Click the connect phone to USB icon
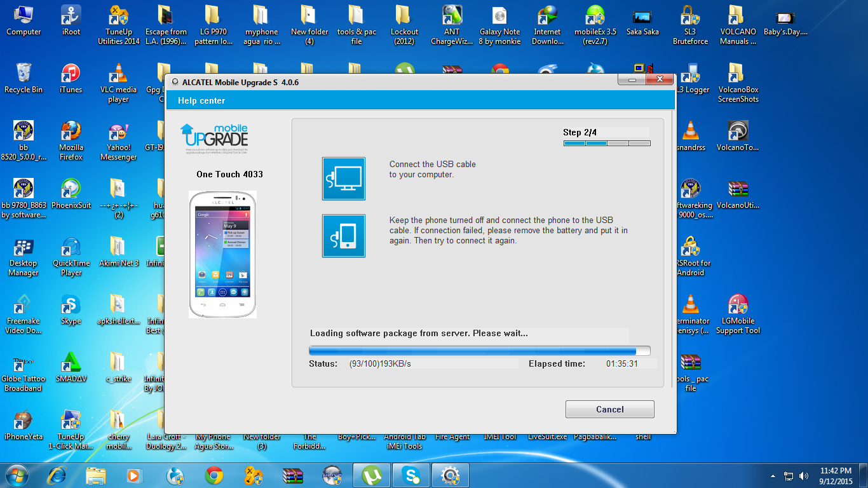The height and width of the screenshot is (488, 868). click(x=344, y=236)
